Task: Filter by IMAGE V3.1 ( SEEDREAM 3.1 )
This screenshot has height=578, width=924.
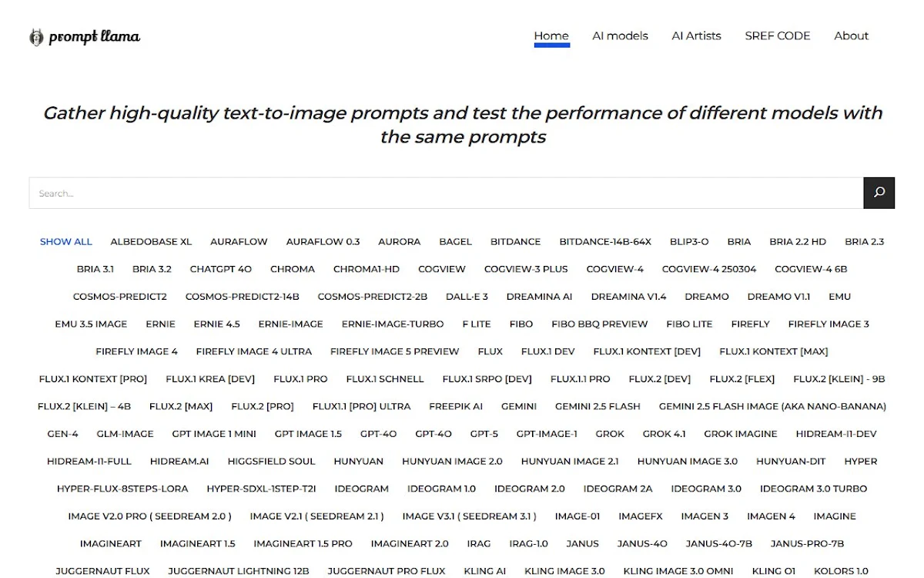Action: tap(470, 516)
